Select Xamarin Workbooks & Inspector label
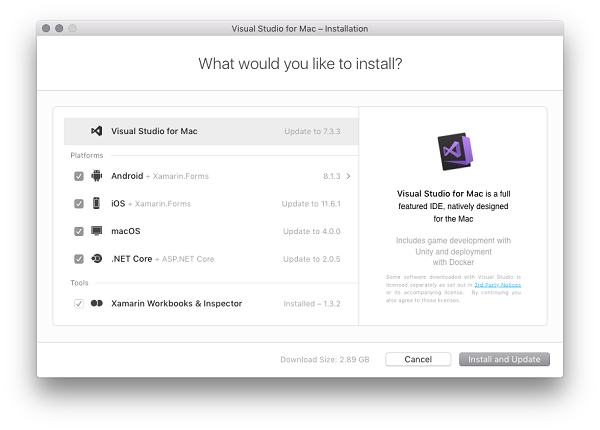Screen dimensions: 600x430 click(x=176, y=303)
